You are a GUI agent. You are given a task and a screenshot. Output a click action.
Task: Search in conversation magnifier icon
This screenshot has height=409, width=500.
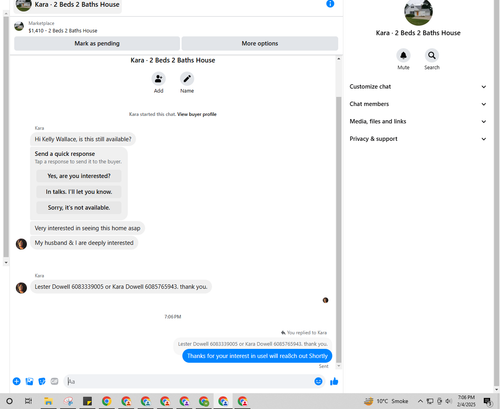point(432,55)
